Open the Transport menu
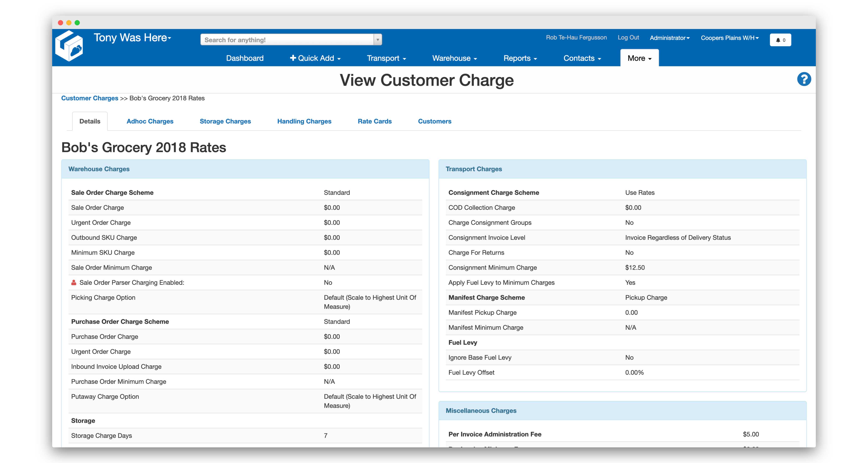This screenshot has width=868, height=463. pos(386,58)
